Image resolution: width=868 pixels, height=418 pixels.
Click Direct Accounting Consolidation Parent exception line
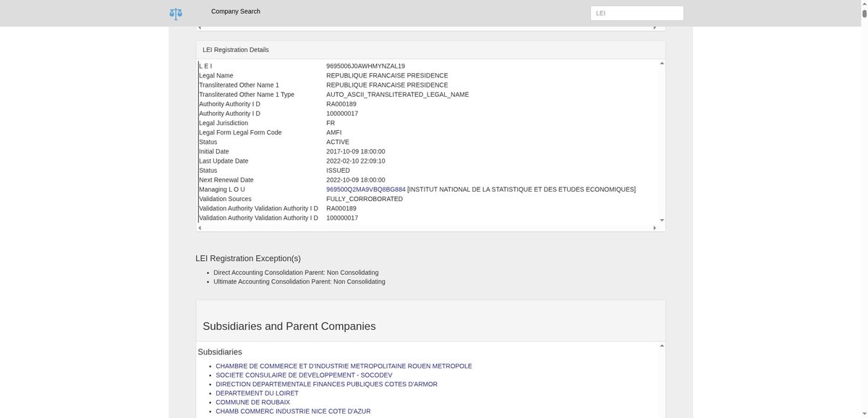tap(296, 273)
